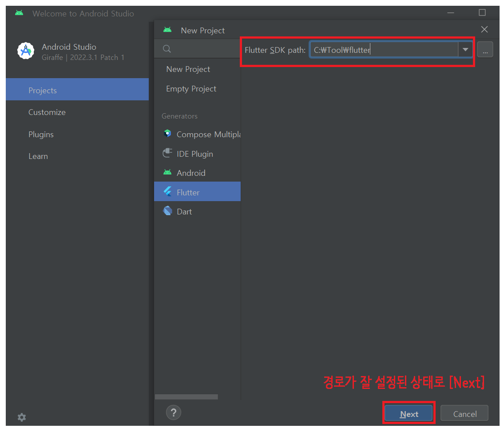Click the Android icon in New Project title bar
Image resolution: width=504 pixels, height=432 pixels.
point(167,30)
